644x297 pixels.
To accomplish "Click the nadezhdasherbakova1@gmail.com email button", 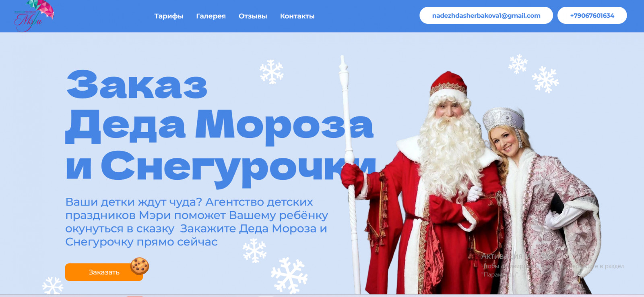I will click(x=486, y=15).
